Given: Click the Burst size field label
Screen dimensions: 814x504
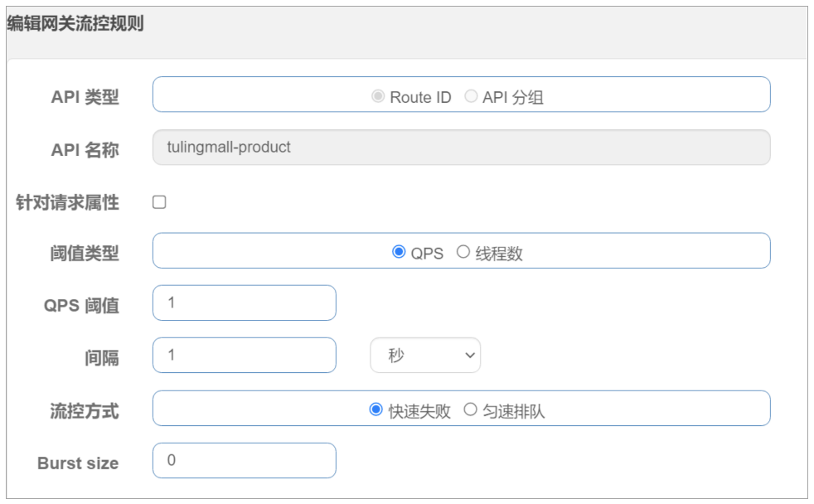Looking at the screenshot, I should pyautogui.click(x=78, y=463).
